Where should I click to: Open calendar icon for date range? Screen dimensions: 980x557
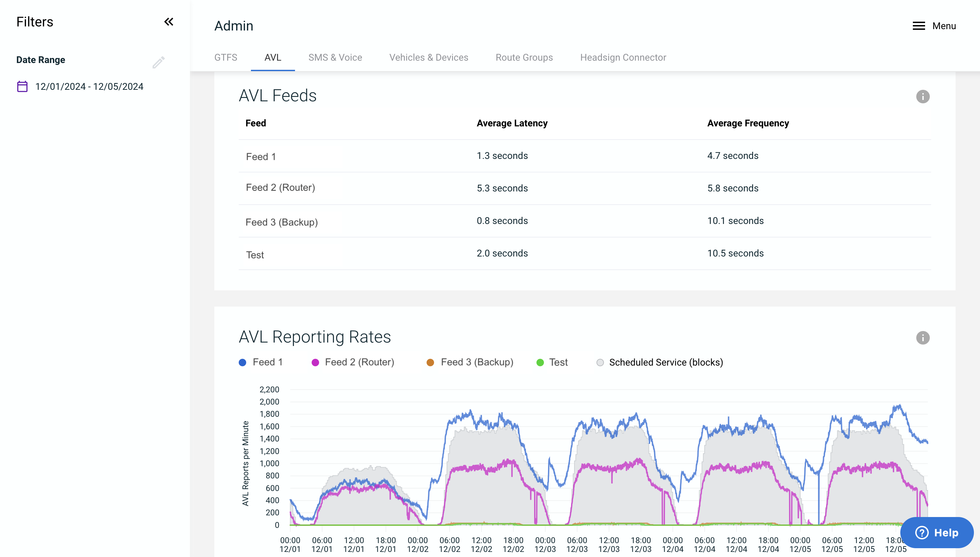pos(22,86)
